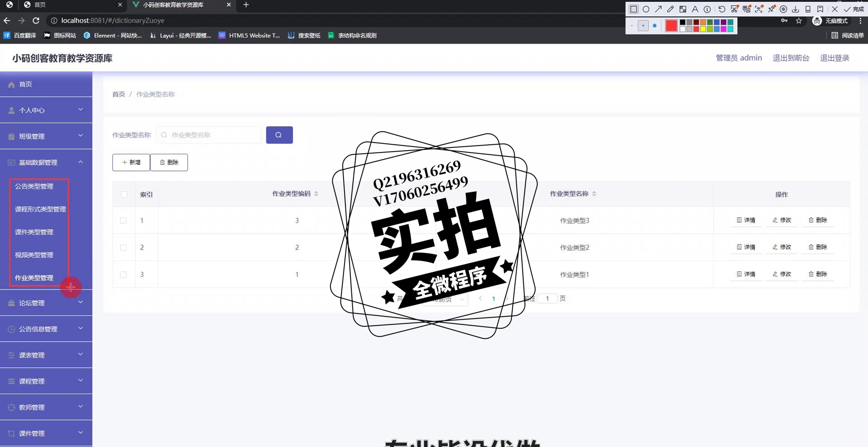
Task: Check the row with 作业类型2
Action: [123, 247]
